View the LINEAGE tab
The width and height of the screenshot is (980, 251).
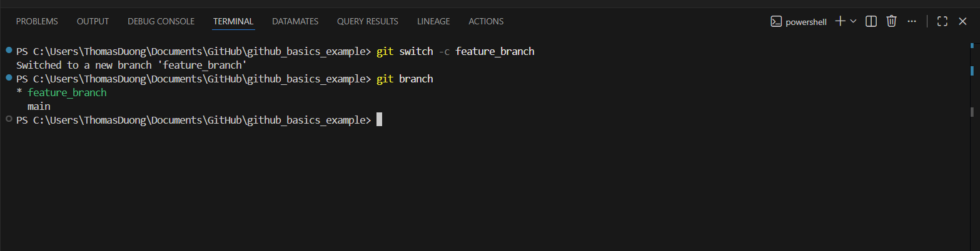(x=433, y=21)
